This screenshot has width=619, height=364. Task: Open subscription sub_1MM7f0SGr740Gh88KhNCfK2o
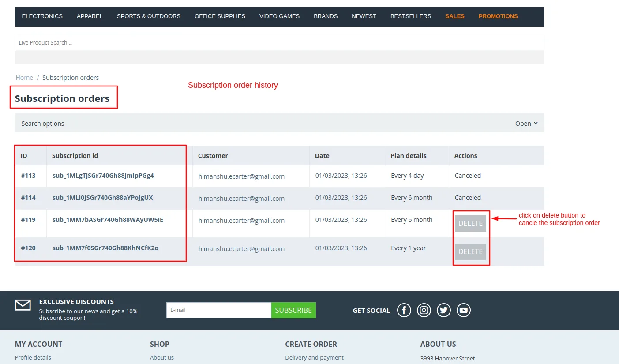[105, 248]
